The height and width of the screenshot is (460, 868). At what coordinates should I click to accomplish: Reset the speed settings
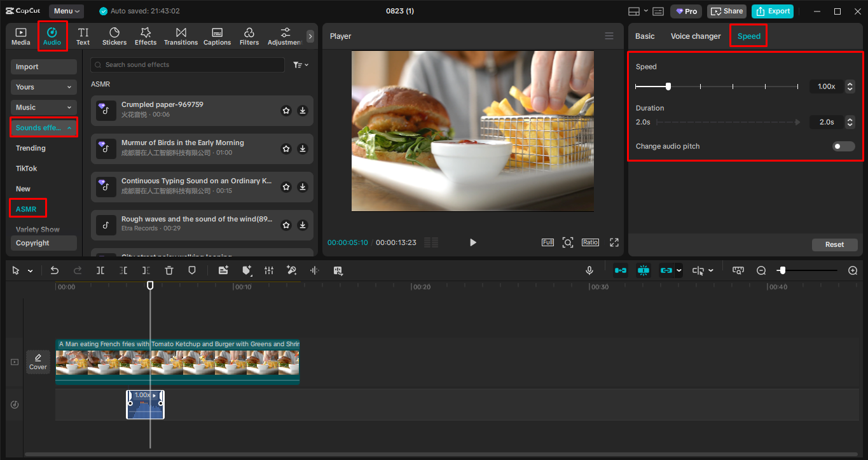[x=835, y=244]
